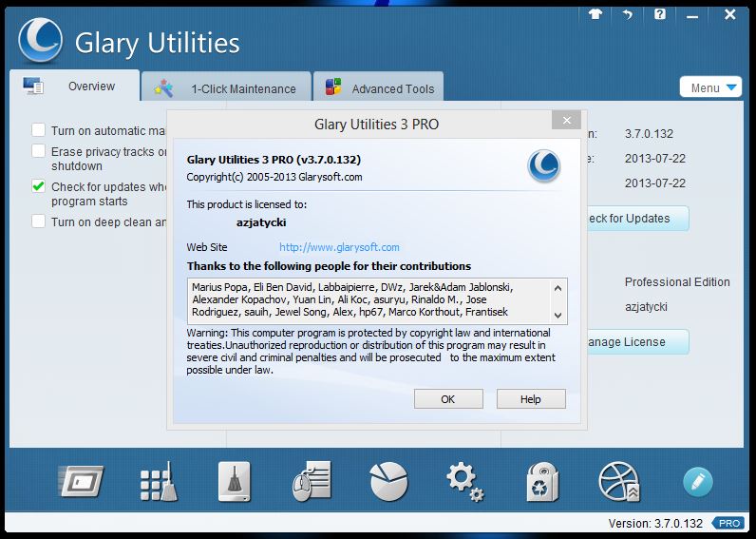Click the 1-Click Maintenance wand icon
This screenshot has width=756, height=539.
click(x=163, y=88)
